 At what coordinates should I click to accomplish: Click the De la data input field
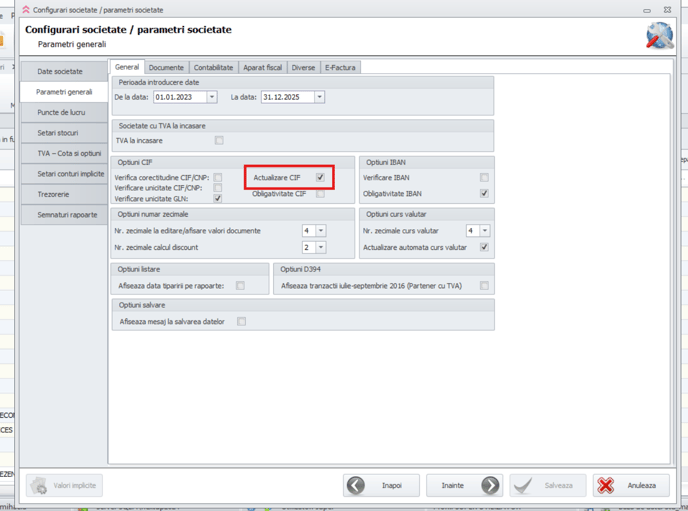179,97
